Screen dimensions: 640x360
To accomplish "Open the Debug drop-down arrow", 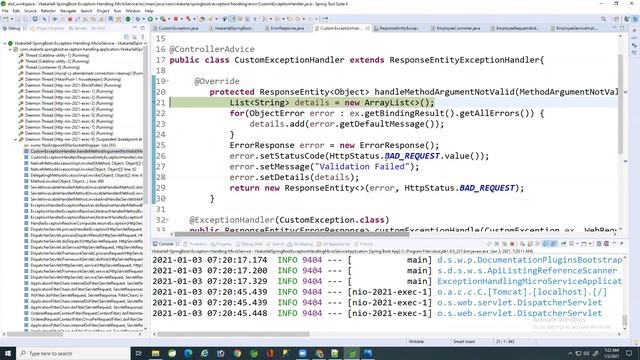I will (x=143, y=19).
